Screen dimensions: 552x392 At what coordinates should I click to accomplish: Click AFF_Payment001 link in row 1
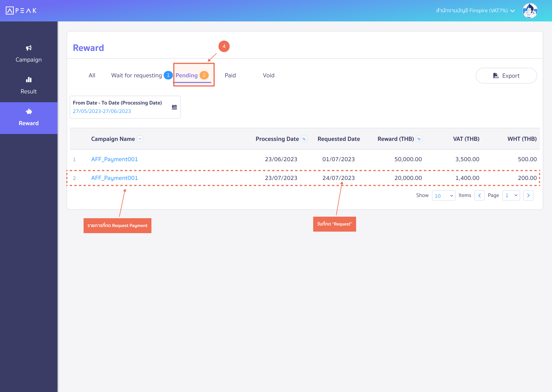coord(114,159)
